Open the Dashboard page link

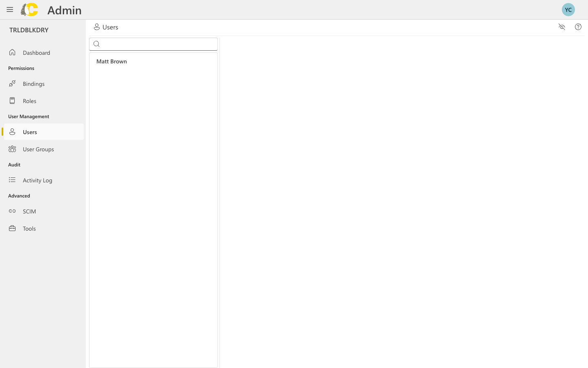pos(36,52)
